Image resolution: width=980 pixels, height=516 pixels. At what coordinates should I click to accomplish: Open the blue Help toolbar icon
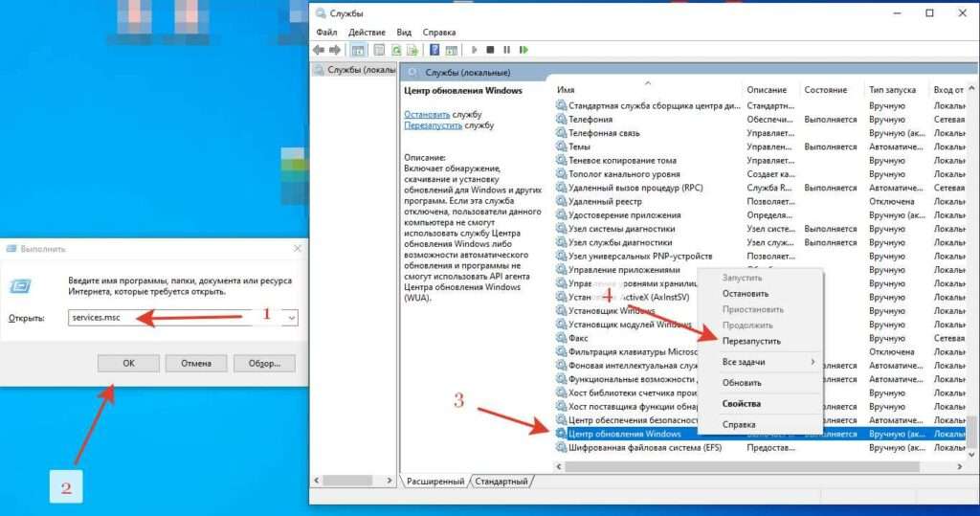click(x=434, y=50)
